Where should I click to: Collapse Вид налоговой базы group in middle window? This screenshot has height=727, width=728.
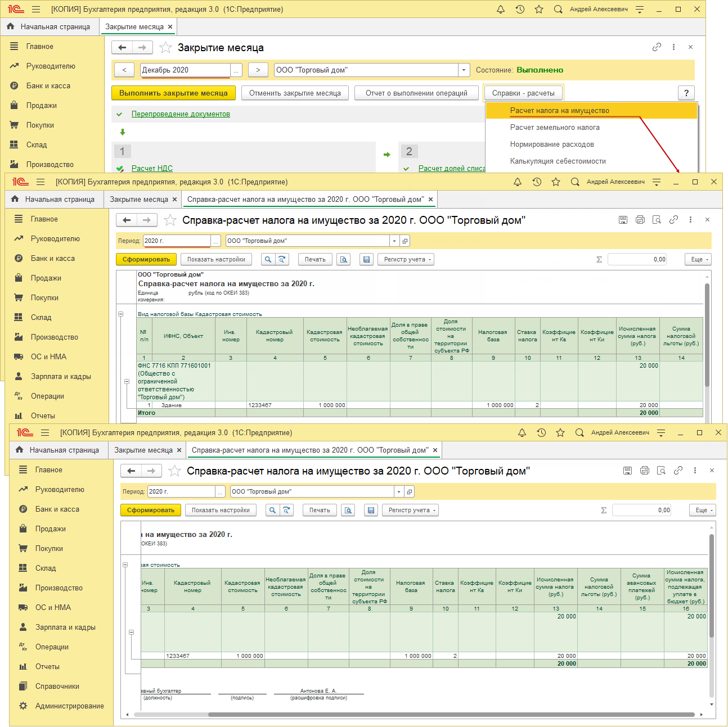click(x=120, y=314)
